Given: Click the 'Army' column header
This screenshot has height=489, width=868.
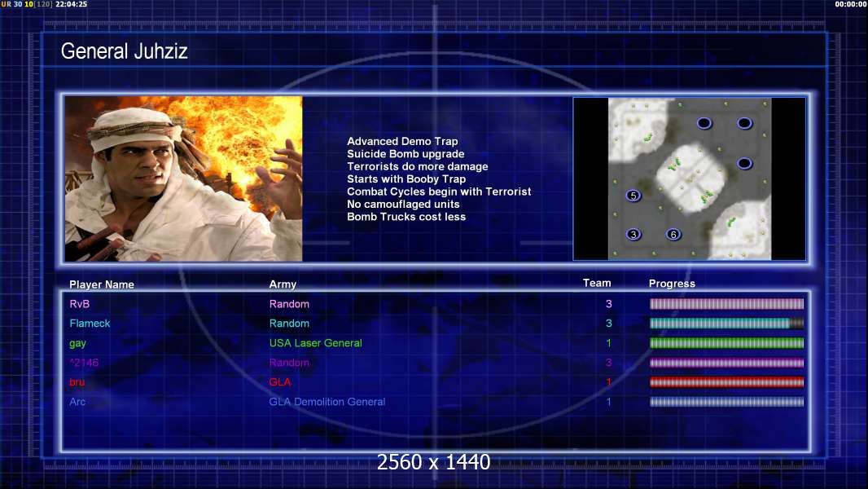Looking at the screenshot, I should 283,284.
